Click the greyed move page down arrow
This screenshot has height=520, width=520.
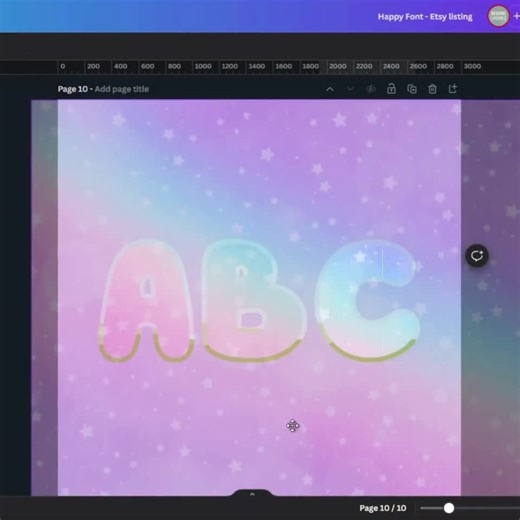point(350,89)
